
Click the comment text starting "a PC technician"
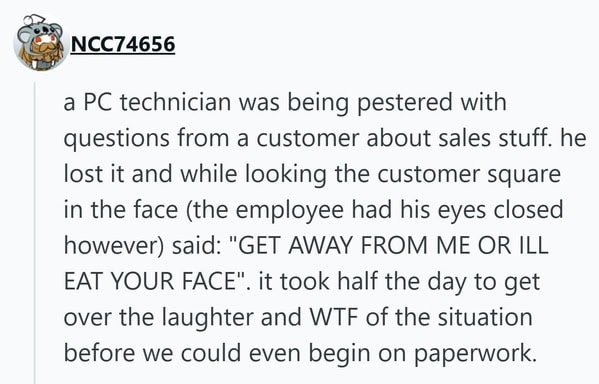[x=325, y=228]
